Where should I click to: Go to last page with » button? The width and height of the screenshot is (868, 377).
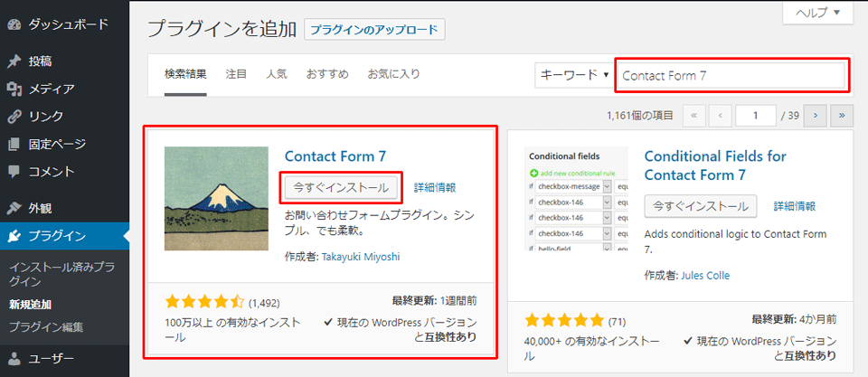tap(842, 116)
